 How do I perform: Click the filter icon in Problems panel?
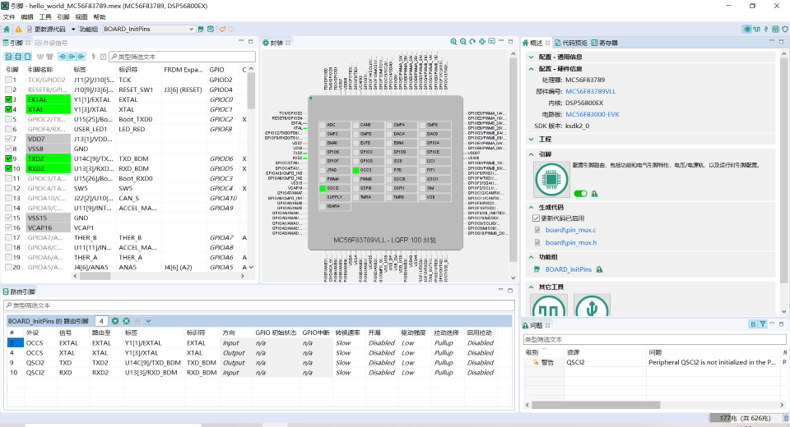point(762,325)
